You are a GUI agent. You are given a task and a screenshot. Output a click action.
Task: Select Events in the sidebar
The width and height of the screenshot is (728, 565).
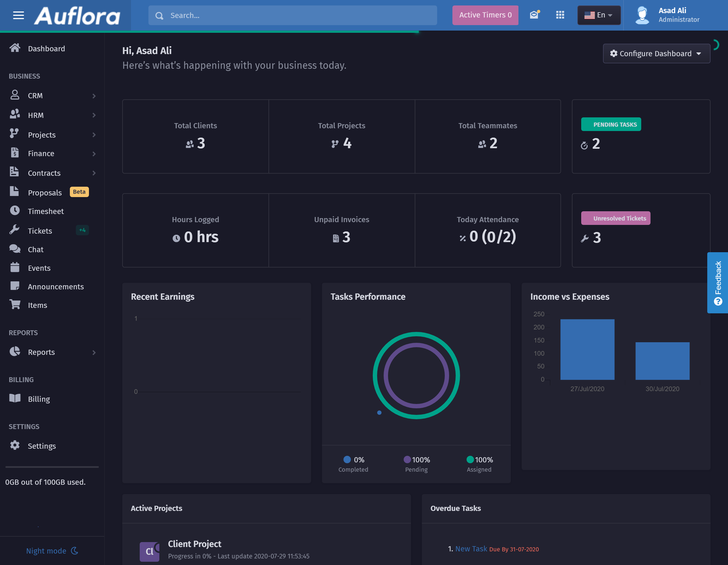tap(39, 268)
